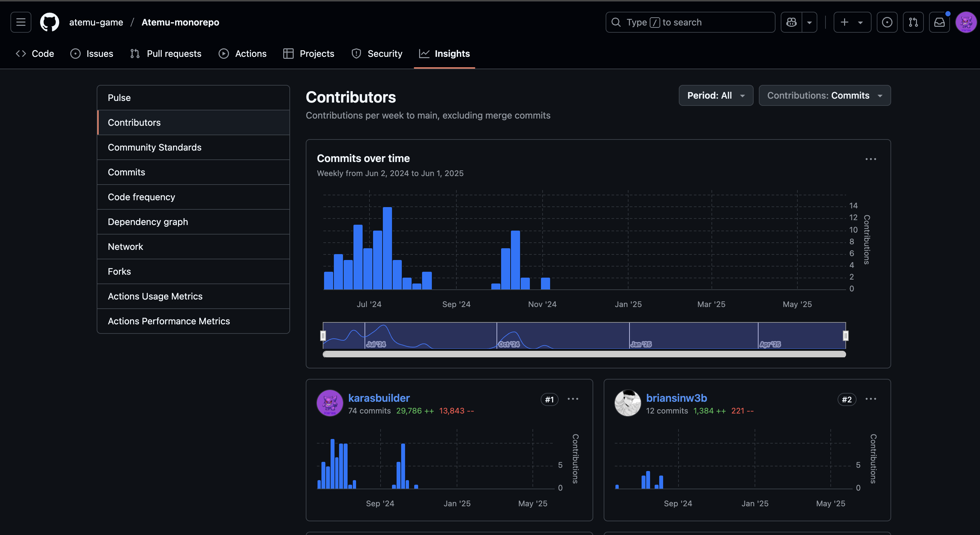Expand the Period: All dropdown
The image size is (980, 535).
coord(716,95)
